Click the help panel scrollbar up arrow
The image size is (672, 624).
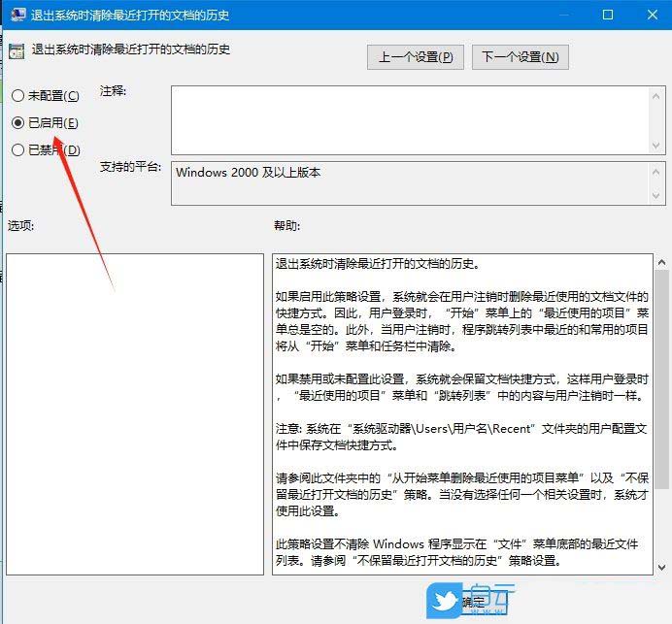pyautogui.click(x=660, y=262)
